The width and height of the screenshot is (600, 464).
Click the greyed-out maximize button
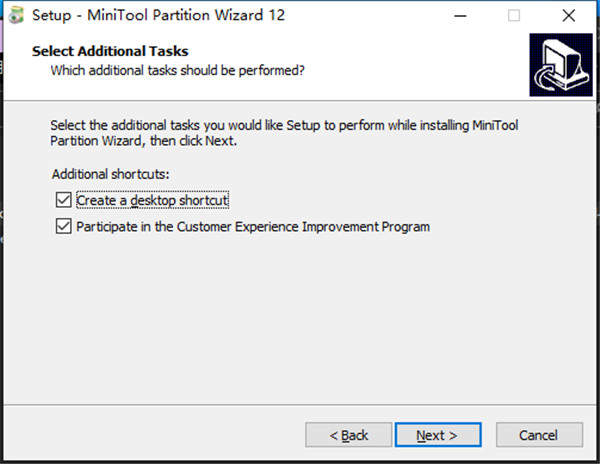[514, 16]
